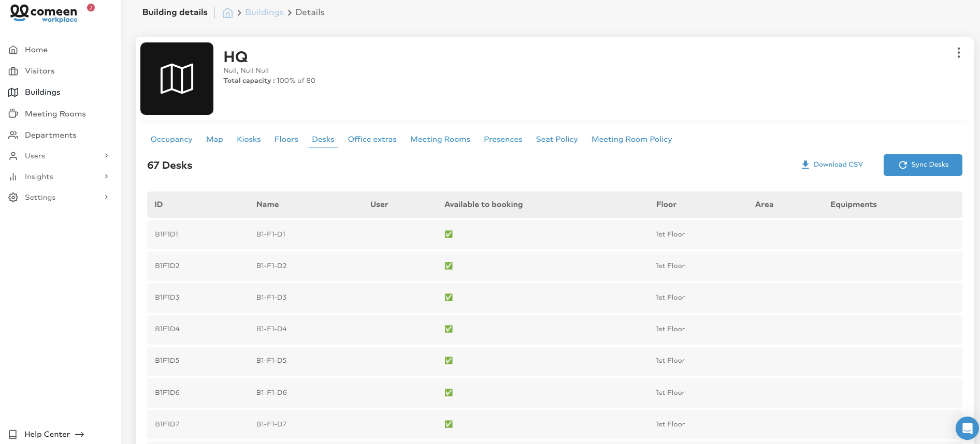
Task: Open Departments in sidebar
Action: click(51, 135)
